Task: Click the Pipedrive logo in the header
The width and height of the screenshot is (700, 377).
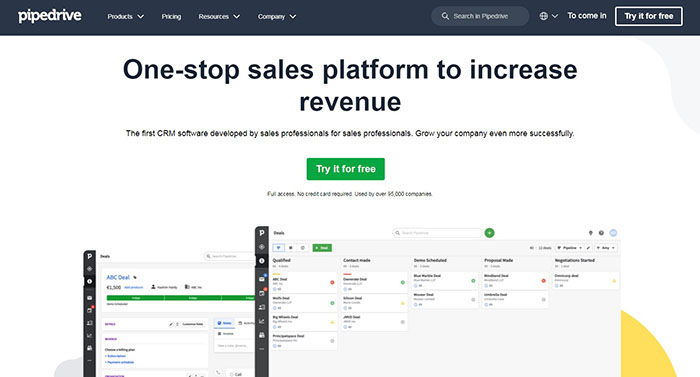Action: coord(50,16)
